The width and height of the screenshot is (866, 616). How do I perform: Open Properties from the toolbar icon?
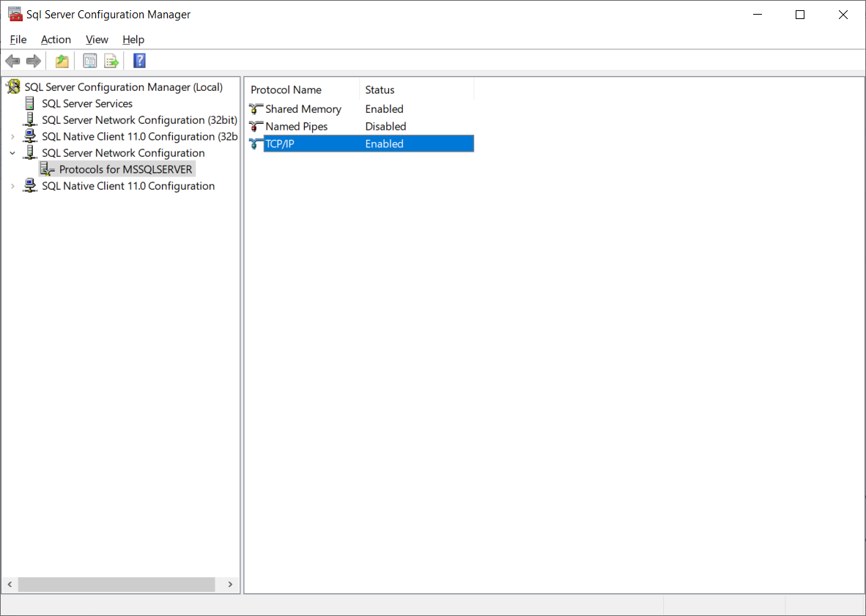tap(90, 61)
